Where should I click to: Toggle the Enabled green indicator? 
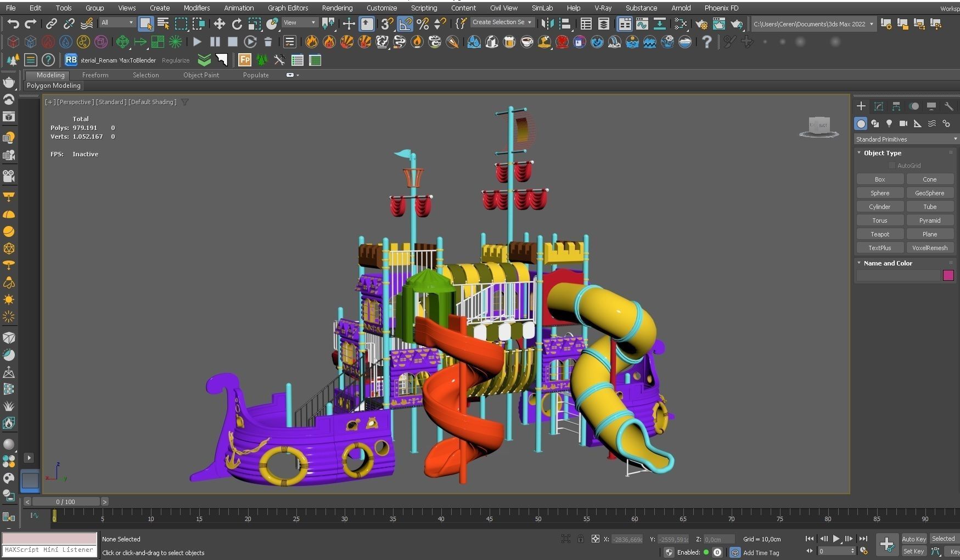coord(706,552)
